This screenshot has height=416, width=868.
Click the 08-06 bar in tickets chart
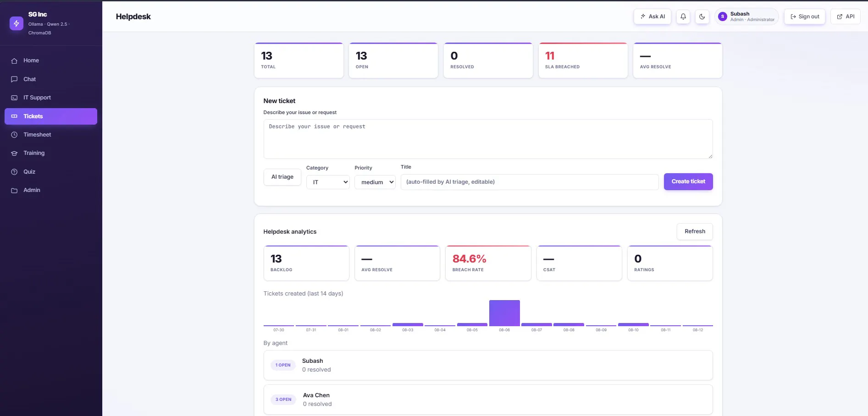click(504, 313)
